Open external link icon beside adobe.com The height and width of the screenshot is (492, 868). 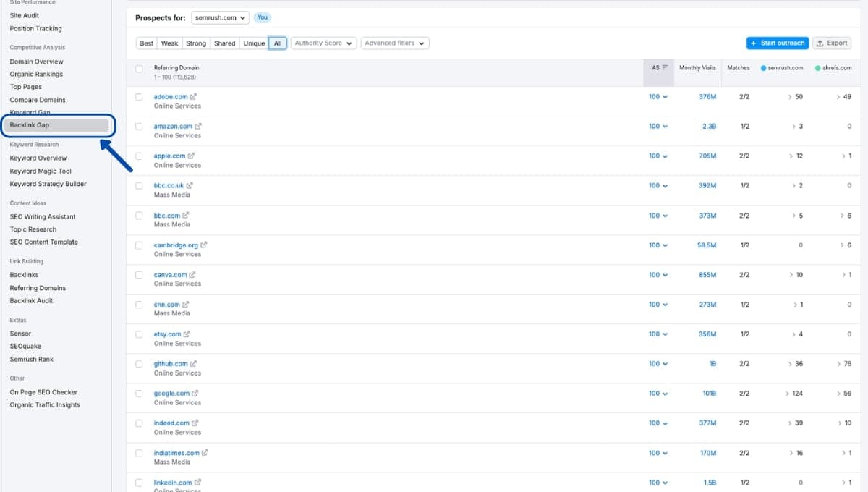[x=193, y=97]
